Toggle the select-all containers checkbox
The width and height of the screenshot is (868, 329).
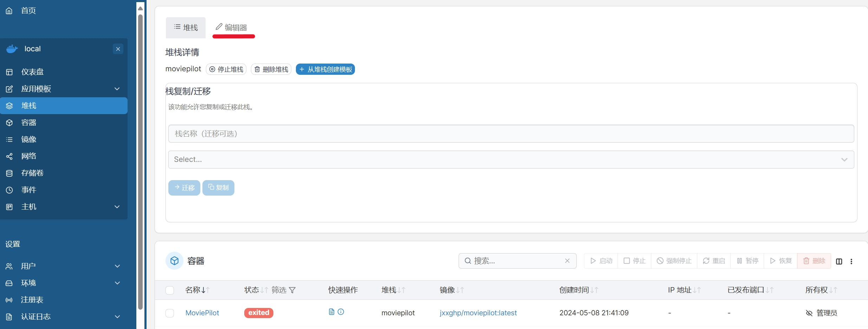pos(170,290)
